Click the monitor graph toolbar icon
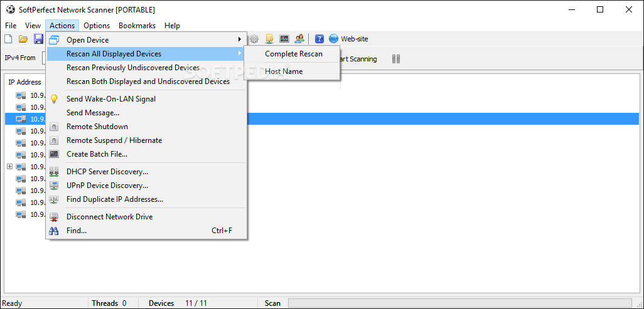This screenshot has width=644, height=309. pos(284,39)
